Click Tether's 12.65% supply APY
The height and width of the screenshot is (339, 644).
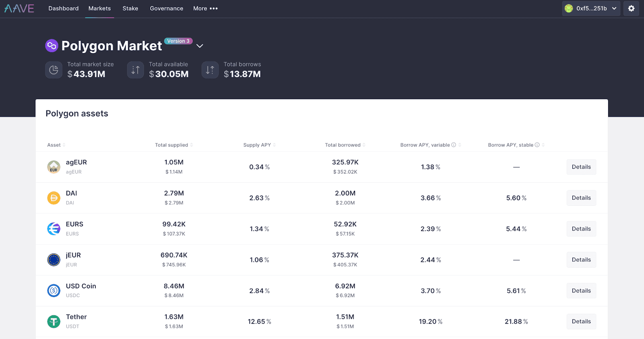click(259, 321)
